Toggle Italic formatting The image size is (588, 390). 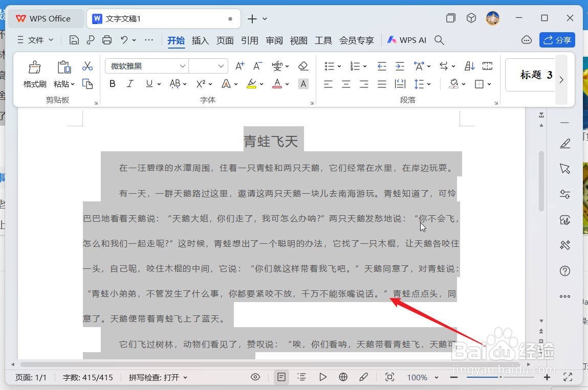point(130,84)
